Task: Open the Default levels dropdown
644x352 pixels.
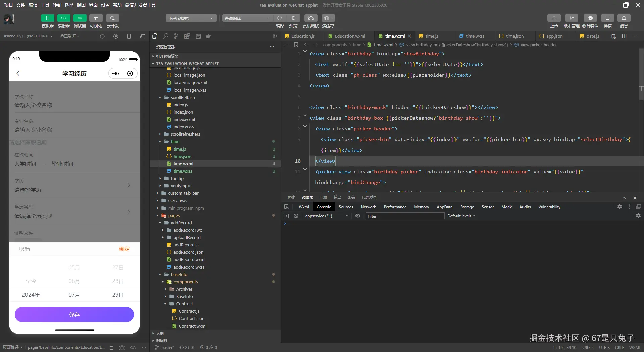Action: [x=461, y=216]
